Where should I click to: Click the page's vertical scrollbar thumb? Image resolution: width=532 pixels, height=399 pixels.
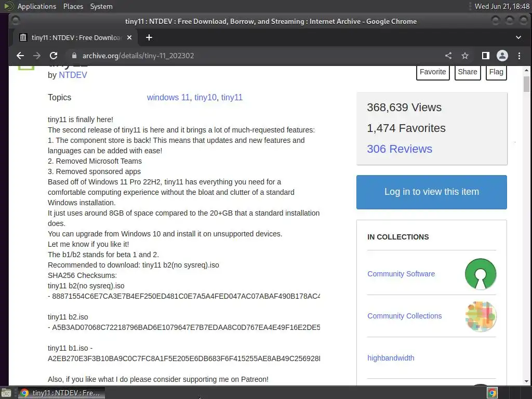pos(526,84)
